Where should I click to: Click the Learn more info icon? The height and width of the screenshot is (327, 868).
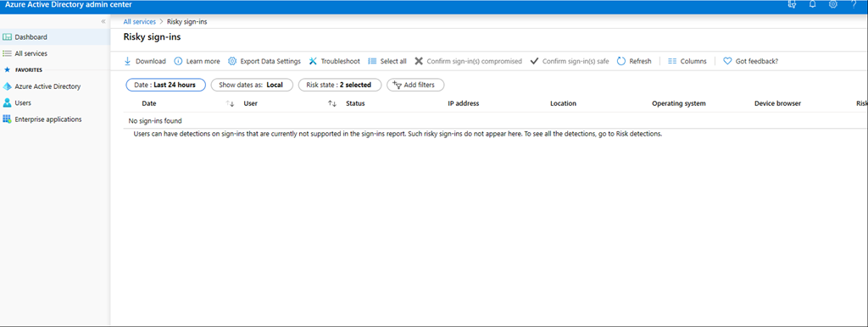click(178, 61)
